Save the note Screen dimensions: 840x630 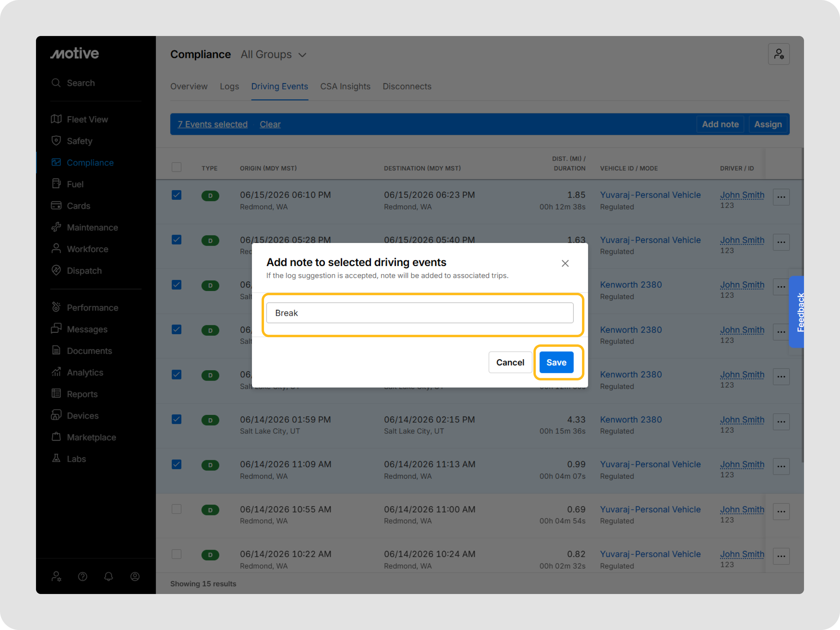[556, 362]
